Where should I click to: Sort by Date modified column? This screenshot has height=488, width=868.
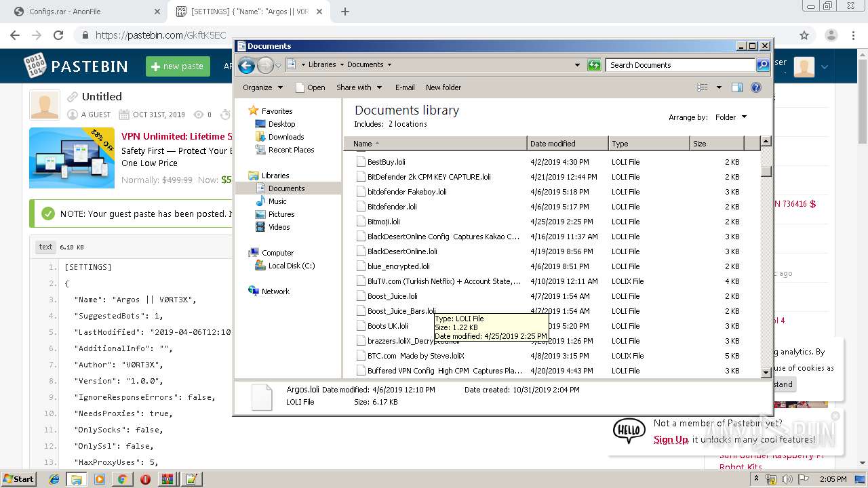click(568, 144)
